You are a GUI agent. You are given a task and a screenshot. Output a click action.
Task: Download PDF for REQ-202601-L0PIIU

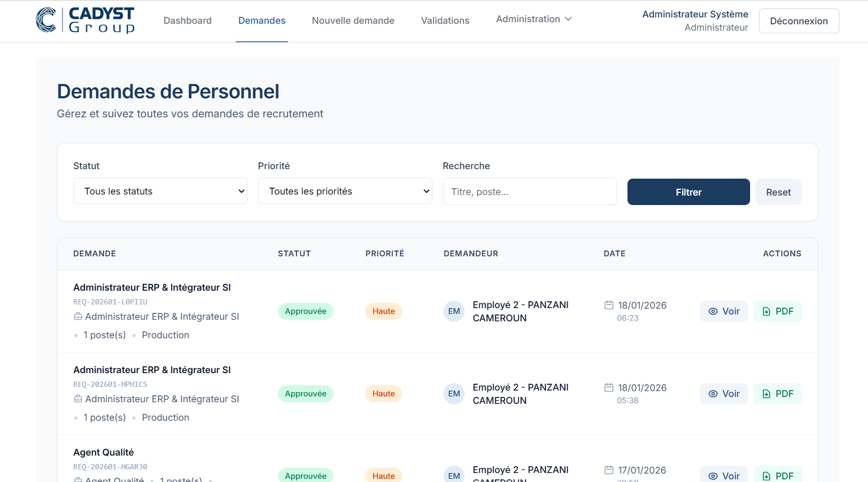[778, 311]
